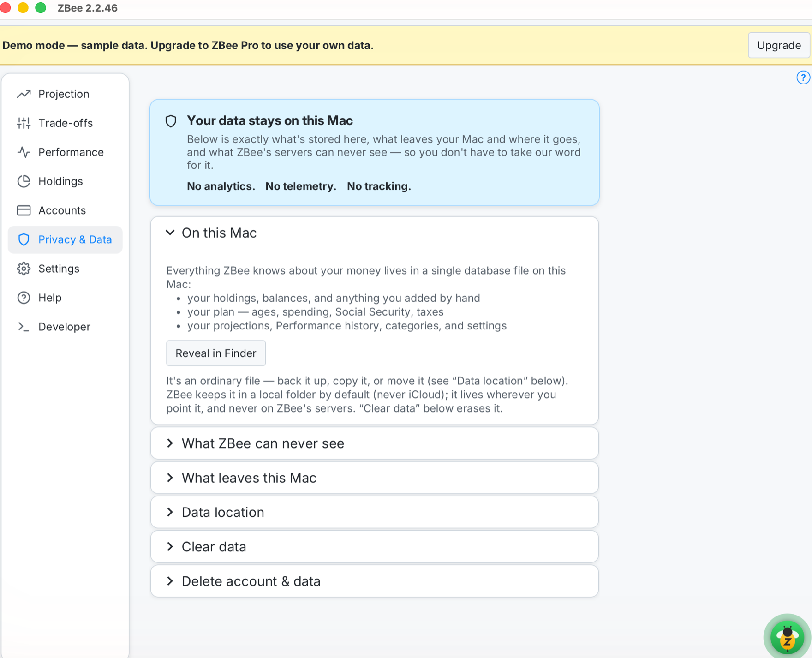
Task: Open the Accounts section
Action: tap(62, 210)
